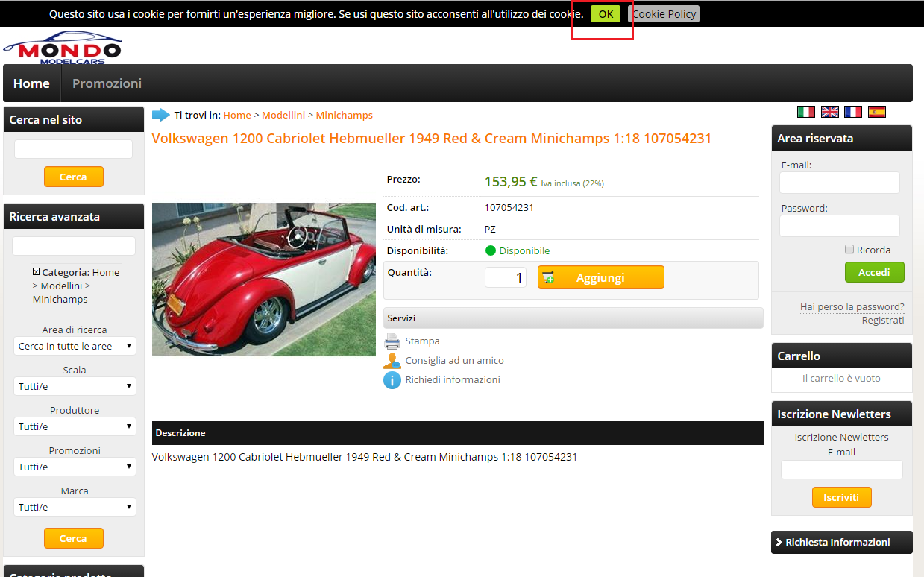Image resolution: width=924 pixels, height=577 pixels.
Task: Click the Cerca button under Cerca nel sito
Action: coord(73,177)
